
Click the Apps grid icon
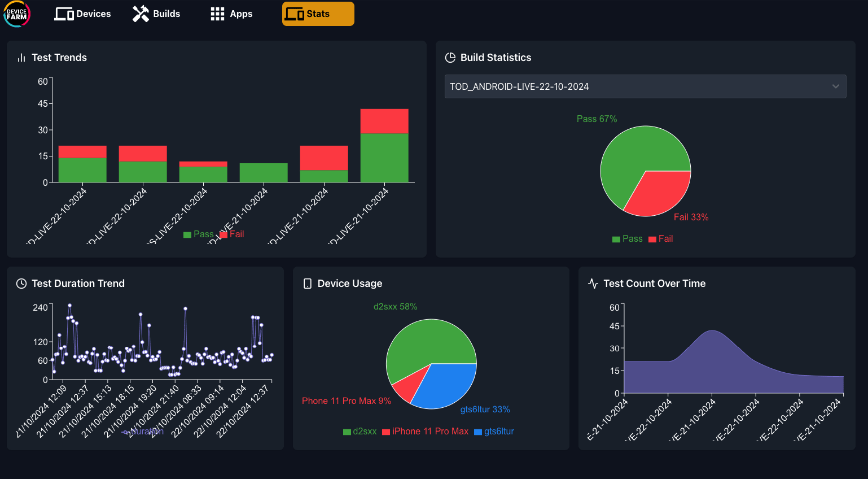217,14
